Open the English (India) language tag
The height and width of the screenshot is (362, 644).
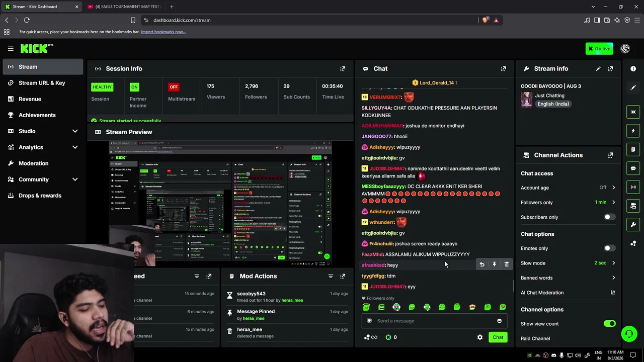click(553, 104)
